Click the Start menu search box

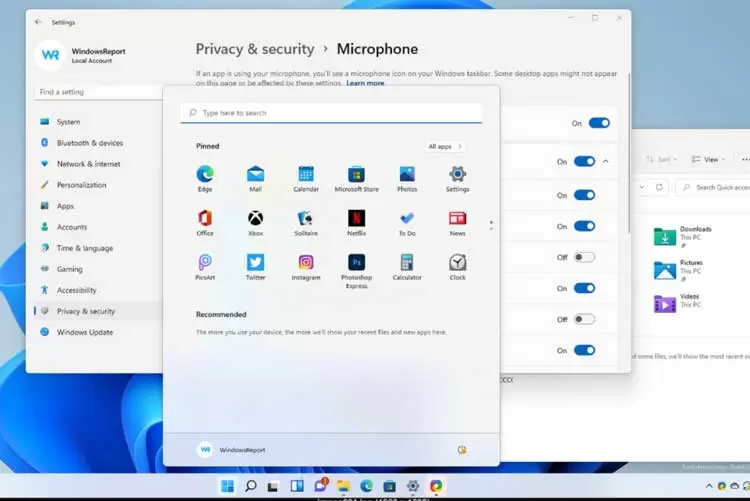[x=331, y=113]
